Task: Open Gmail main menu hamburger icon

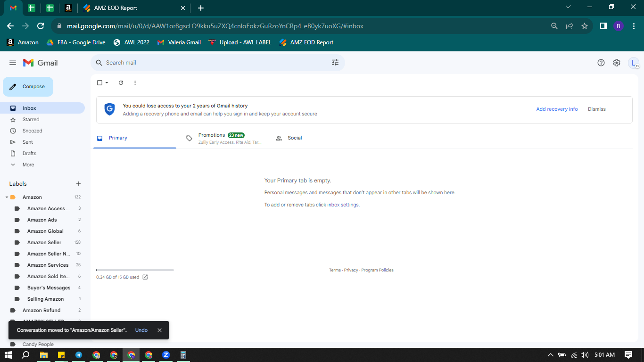Action: 13,63
